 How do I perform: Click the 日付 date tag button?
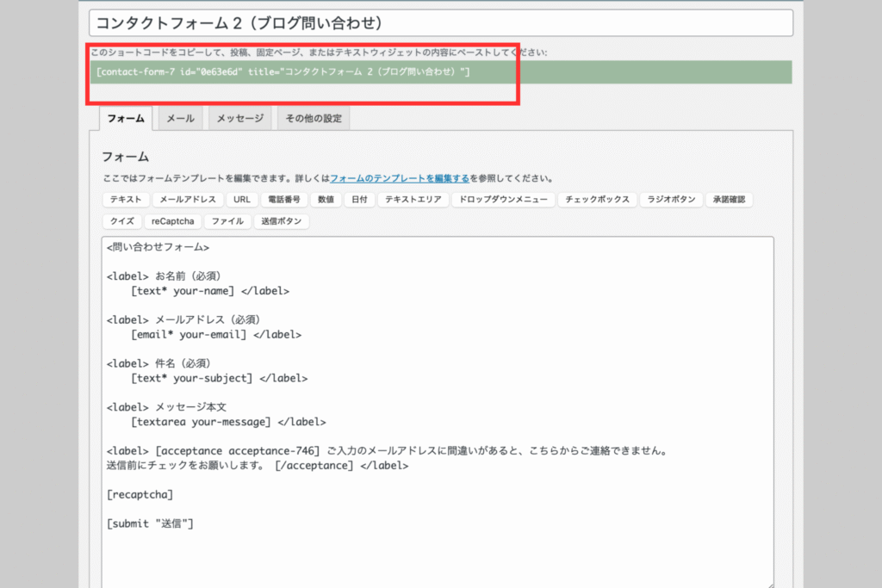pyautogui.click(x=359, y=200)
